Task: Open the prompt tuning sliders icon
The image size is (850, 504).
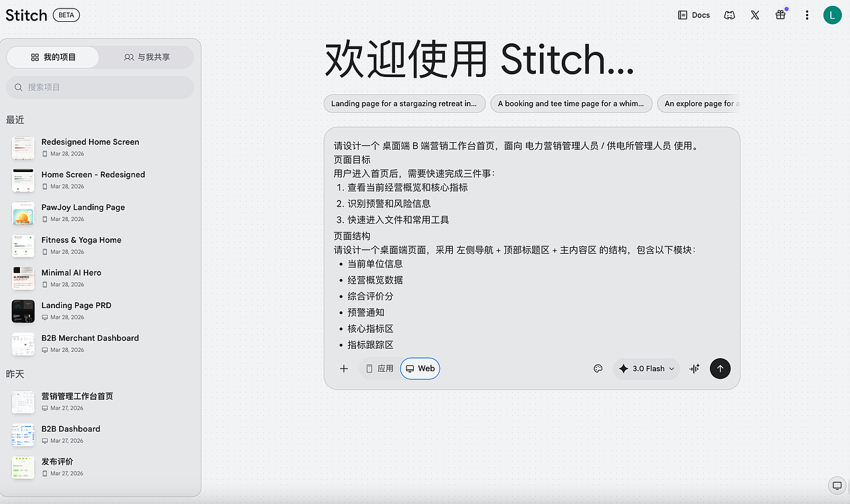Action: tap(693, 368)
